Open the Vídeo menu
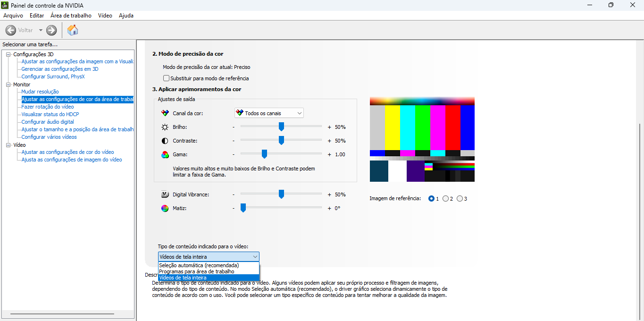644x321 pixels. [x=105, y=16]
